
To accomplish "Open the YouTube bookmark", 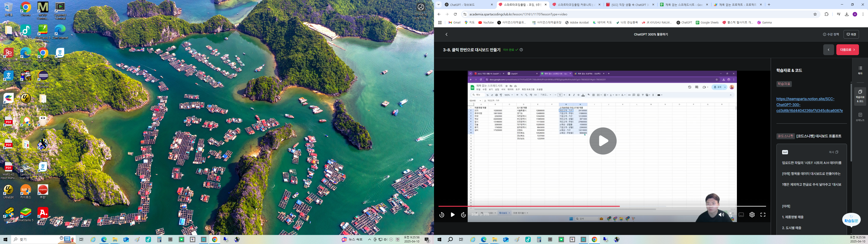I will [486, 23].
